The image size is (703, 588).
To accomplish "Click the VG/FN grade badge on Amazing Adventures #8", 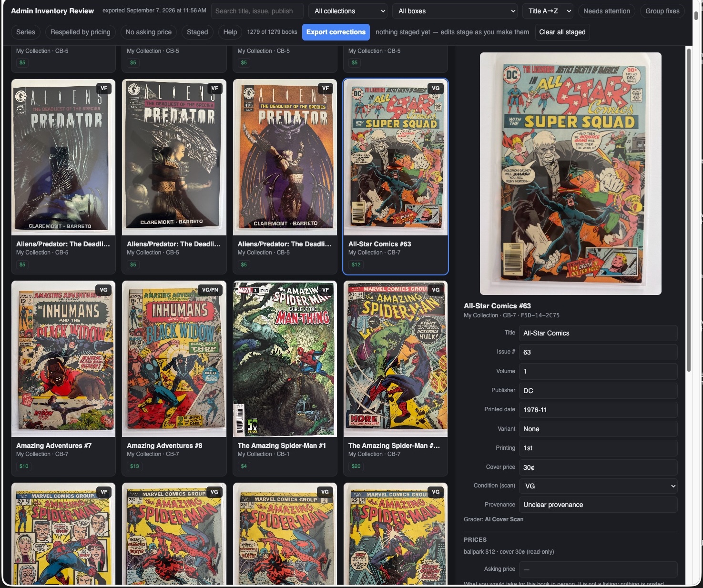I will click(210, 290).
